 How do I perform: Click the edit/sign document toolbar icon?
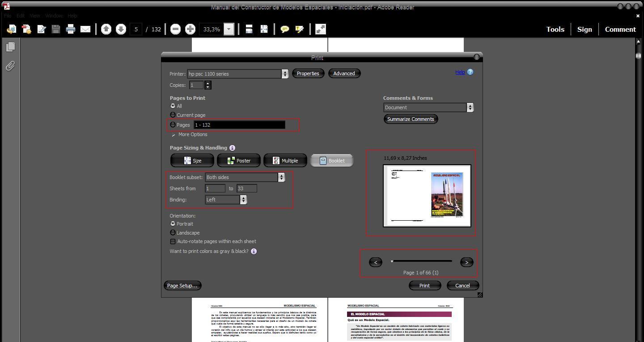pyautogui.click(x=41, y=29)
